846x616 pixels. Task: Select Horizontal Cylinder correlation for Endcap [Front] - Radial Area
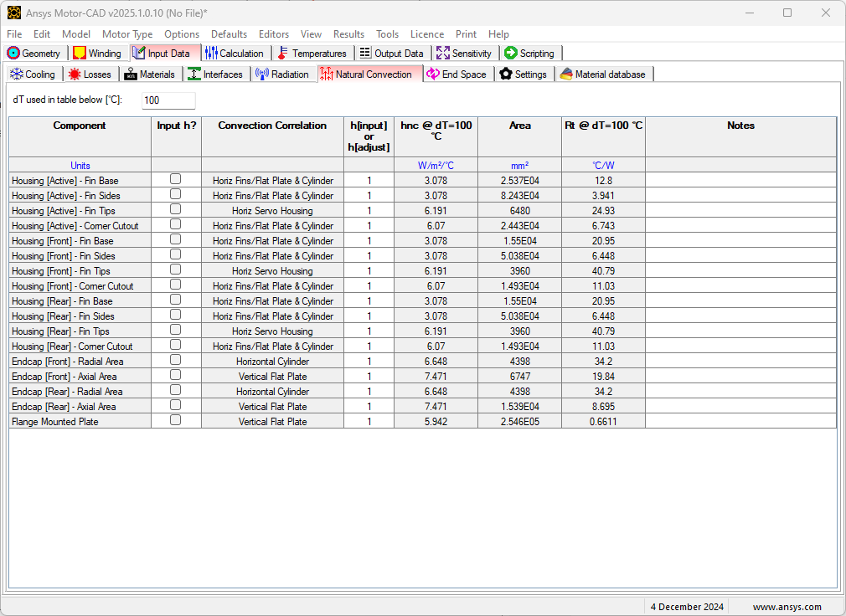(272, 362)
